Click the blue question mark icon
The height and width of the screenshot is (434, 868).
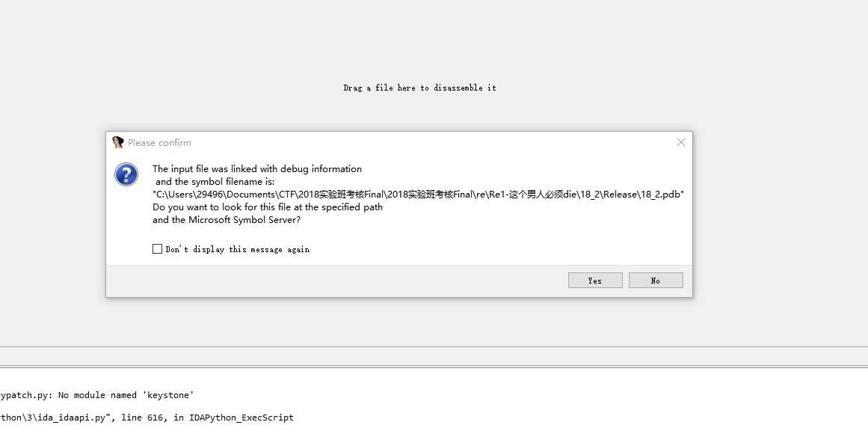pos(126,174)
